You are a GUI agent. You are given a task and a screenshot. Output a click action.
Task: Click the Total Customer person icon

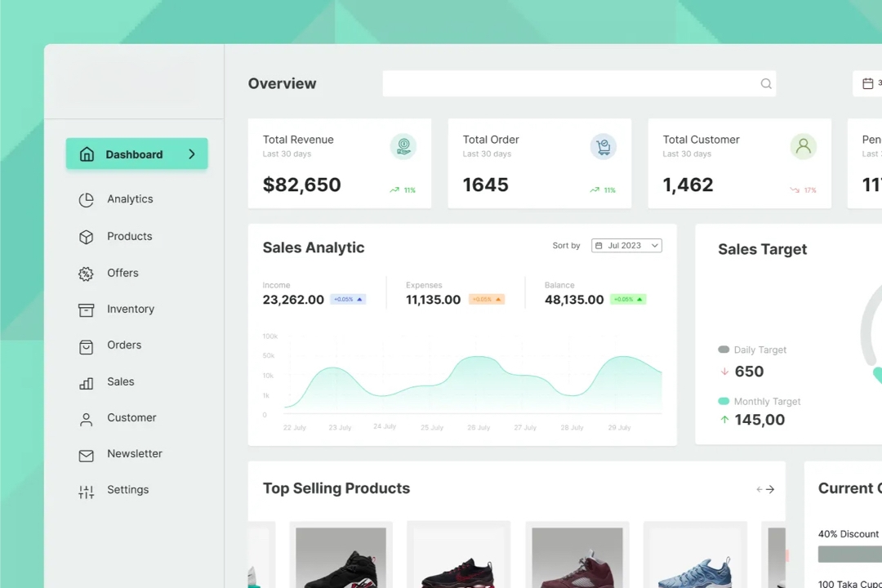pyautogui.click(x=803, y=147)
